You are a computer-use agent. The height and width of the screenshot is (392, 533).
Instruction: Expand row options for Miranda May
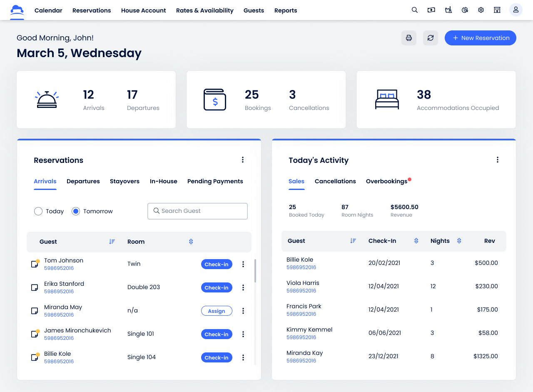click(x=243, y=311)
